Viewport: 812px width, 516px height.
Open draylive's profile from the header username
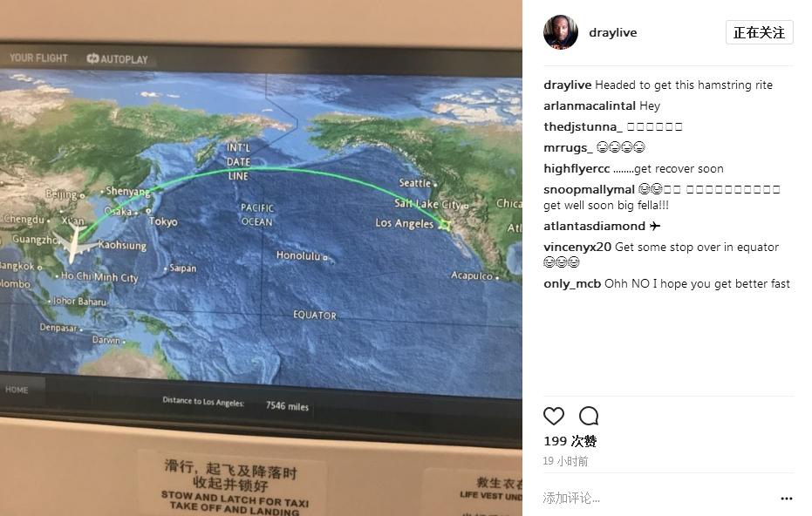612,32
